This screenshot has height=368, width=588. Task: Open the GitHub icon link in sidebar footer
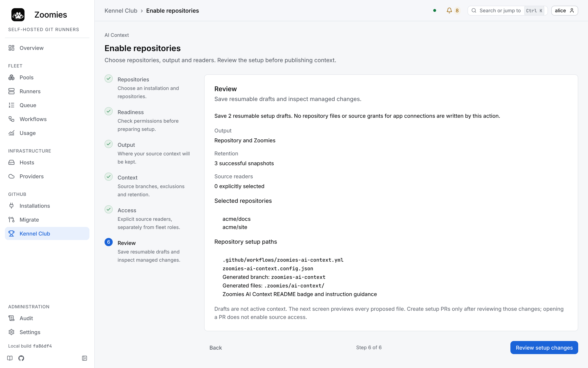click(21, 358)
